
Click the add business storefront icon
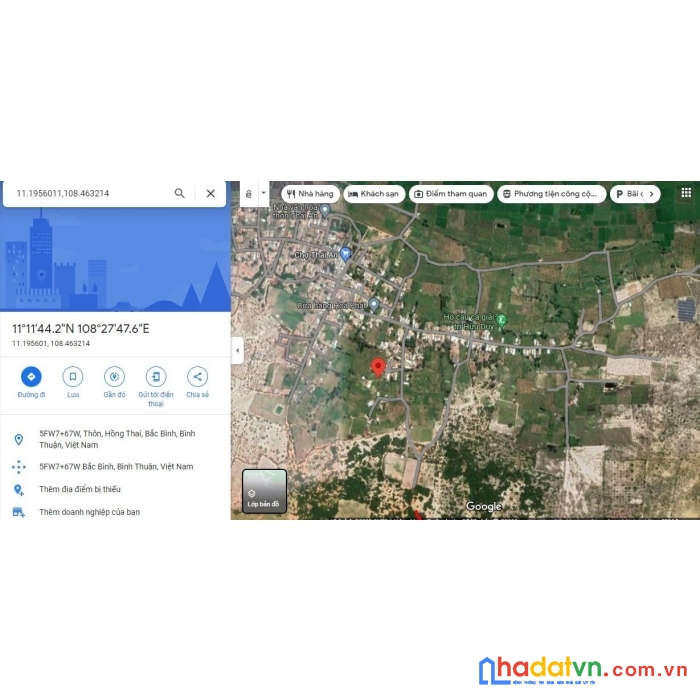tap(19, 512)
